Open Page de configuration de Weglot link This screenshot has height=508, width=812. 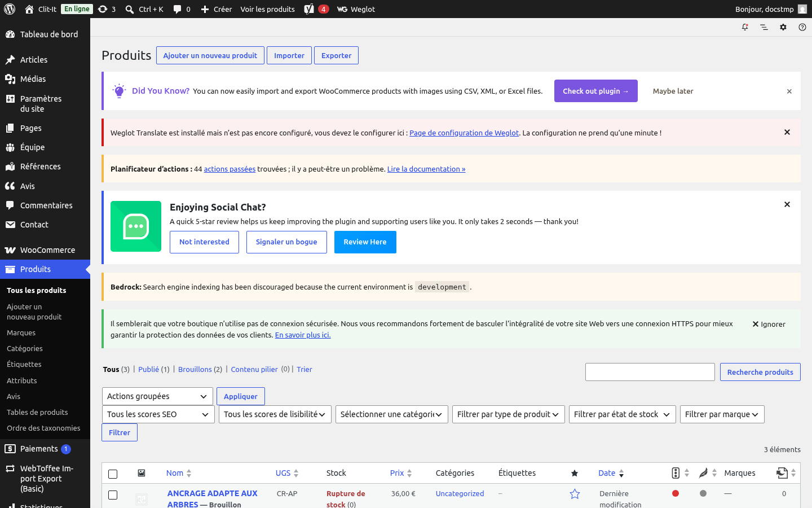click(x=464, y=133)
